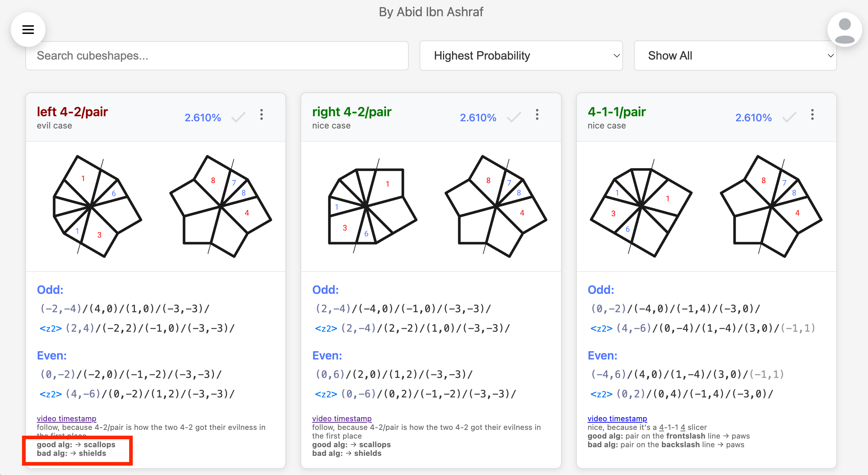Expand the Show All filter dropdown
Image resolution: width=868 pixels, height=475 pixels.
[735, 56]
